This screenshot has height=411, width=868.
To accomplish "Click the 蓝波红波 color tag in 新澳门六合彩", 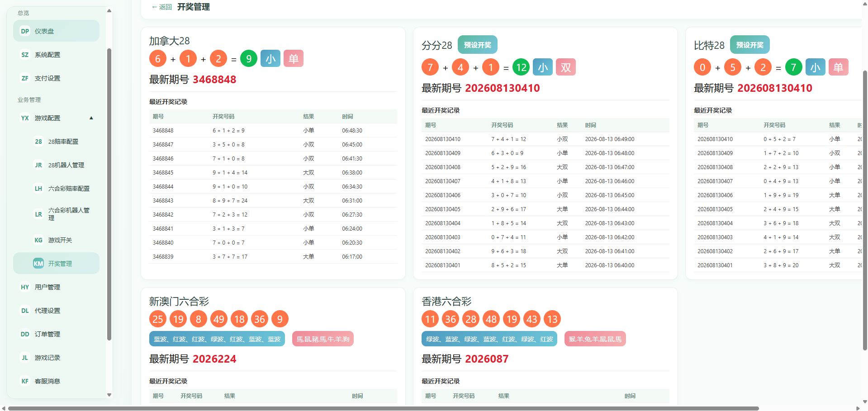I will (217, 339).
